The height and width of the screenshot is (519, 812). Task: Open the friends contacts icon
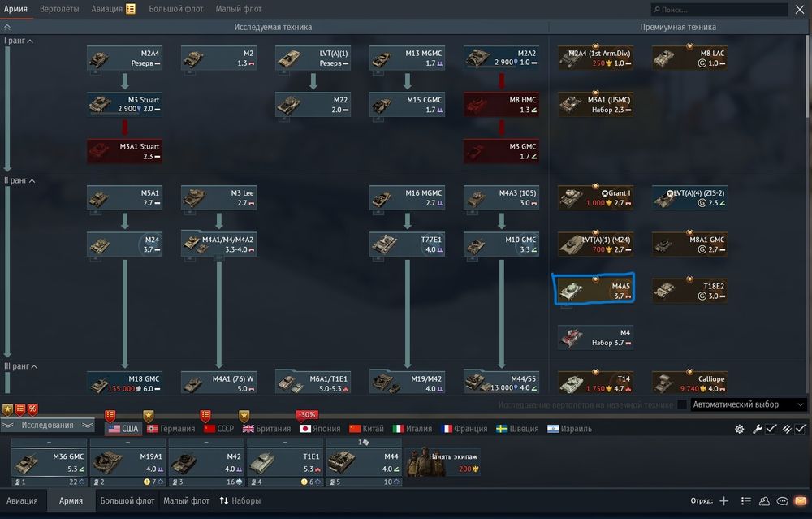pos(764,501)
